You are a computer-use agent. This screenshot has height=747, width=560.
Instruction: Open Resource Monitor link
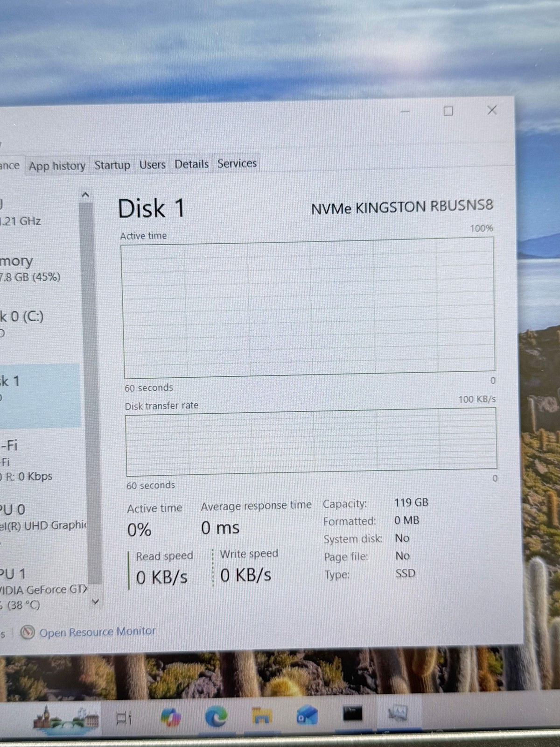click(97, 632)
